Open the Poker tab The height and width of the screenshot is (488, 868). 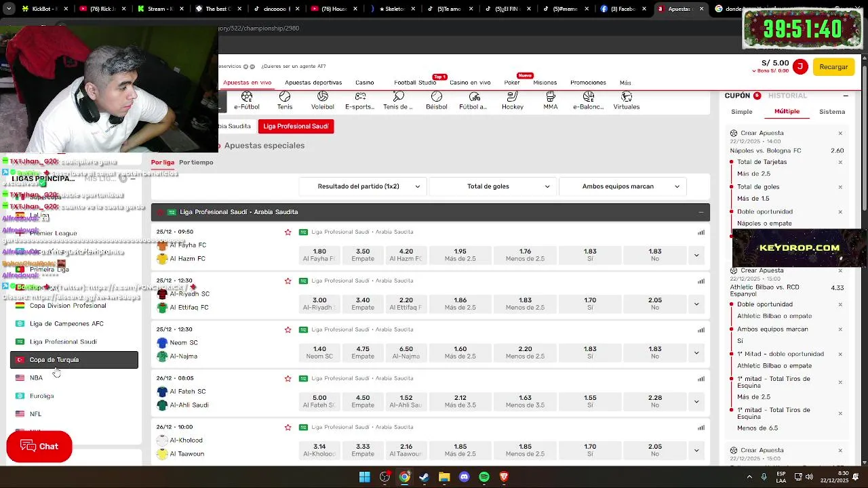[x=512, y=83]
